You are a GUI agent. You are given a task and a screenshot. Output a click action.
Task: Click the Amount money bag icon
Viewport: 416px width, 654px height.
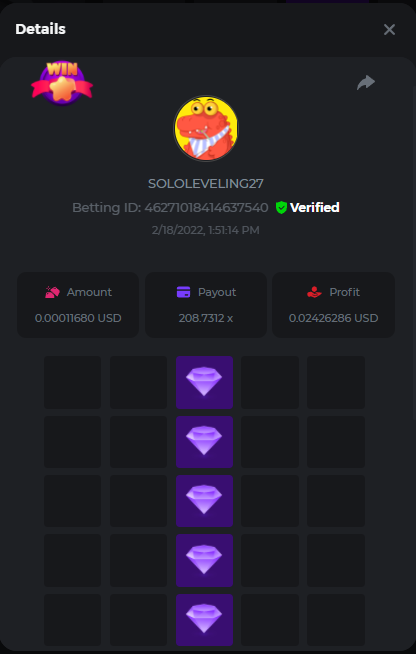click(x=53, y=292)
